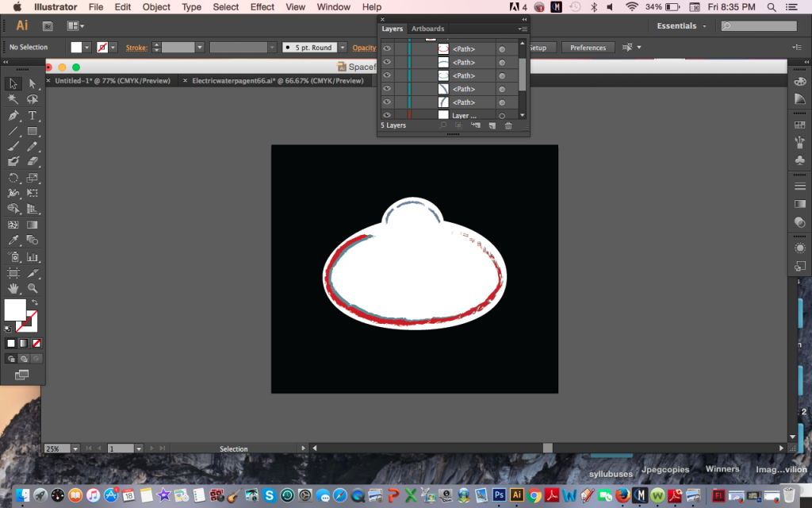Open the 5 pt. Round brush dropdown

click(x=342, y=48)
